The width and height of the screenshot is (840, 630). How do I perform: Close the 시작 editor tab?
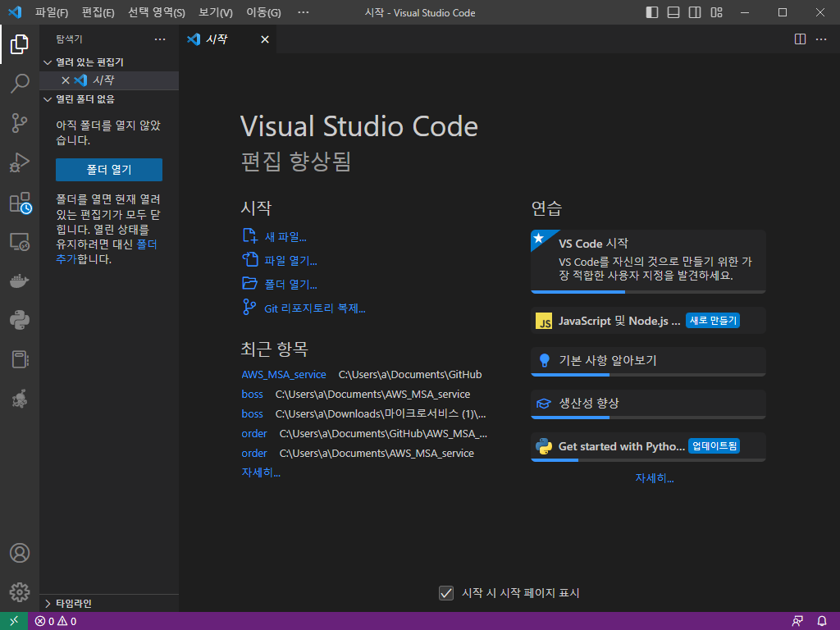click(x=265, y=39)
